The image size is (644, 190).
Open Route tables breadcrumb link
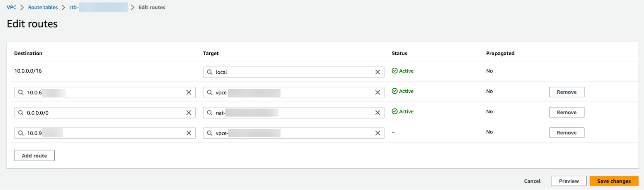[43, 7]
